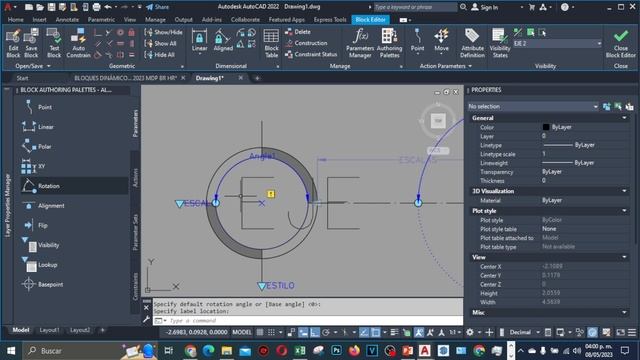Expand the Misc properties section
The height and width of the screenshot is (360, 640).
[x=624, y=313]
